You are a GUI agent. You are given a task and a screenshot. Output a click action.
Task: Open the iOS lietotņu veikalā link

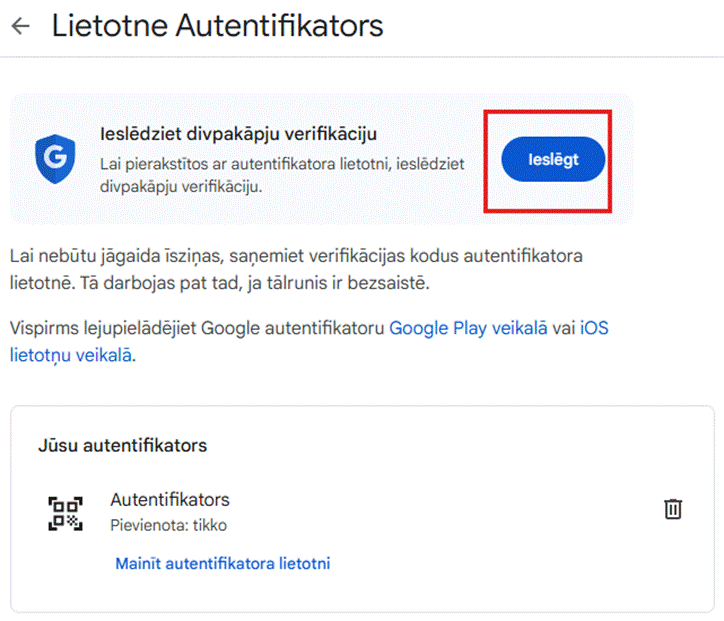point(309,342)
